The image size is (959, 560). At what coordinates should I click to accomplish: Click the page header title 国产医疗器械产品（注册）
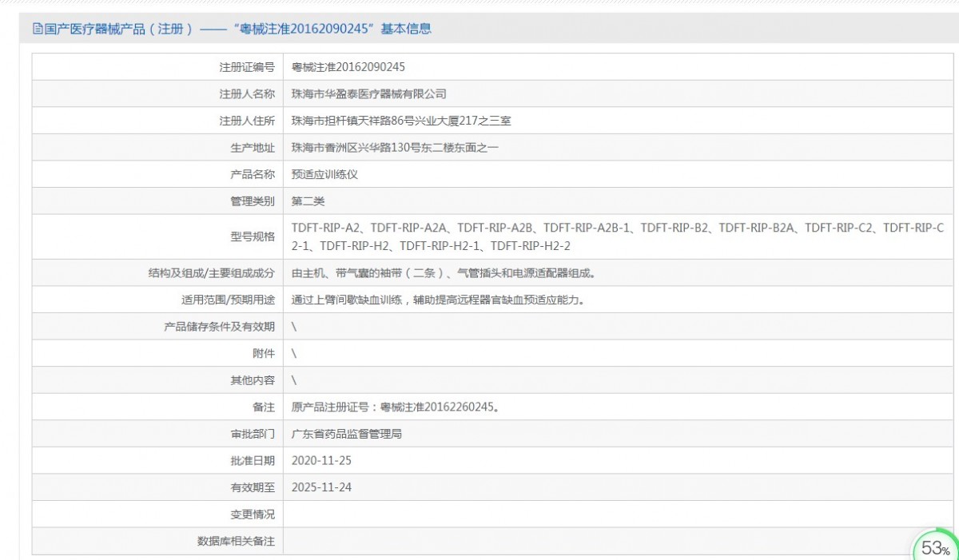point(117,29)
